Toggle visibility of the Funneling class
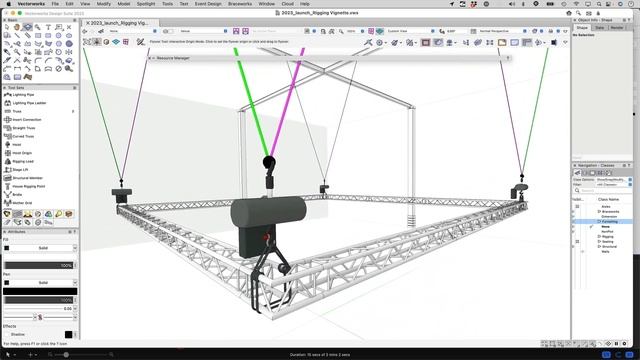The height and width of the screenshot is (360, 640). click(573, 222)
